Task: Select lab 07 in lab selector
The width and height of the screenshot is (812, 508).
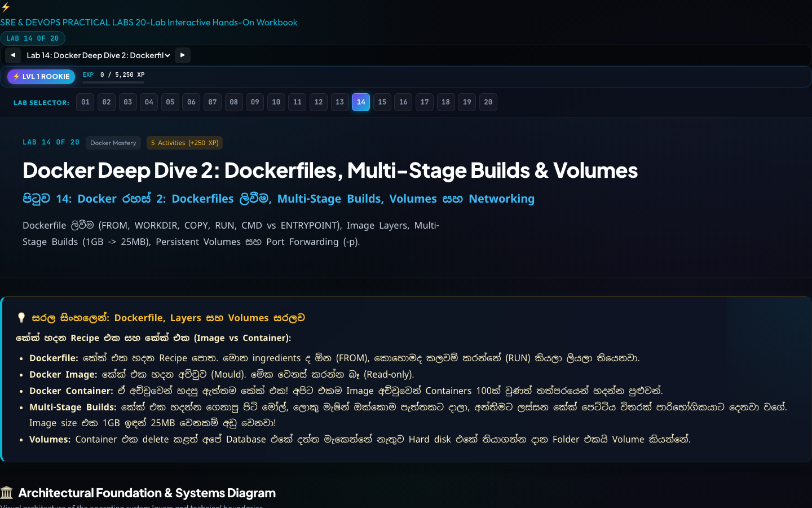Action: [213, 102]
